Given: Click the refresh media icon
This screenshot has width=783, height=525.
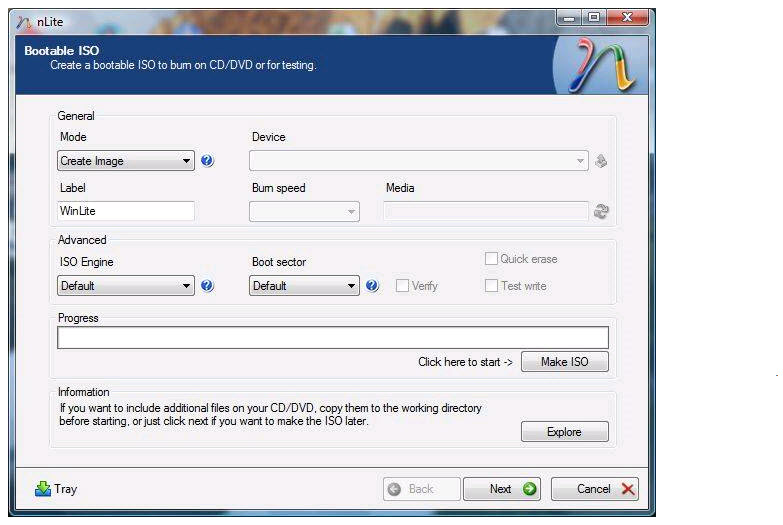Looking at the screenshot, I should click(601, 211).
